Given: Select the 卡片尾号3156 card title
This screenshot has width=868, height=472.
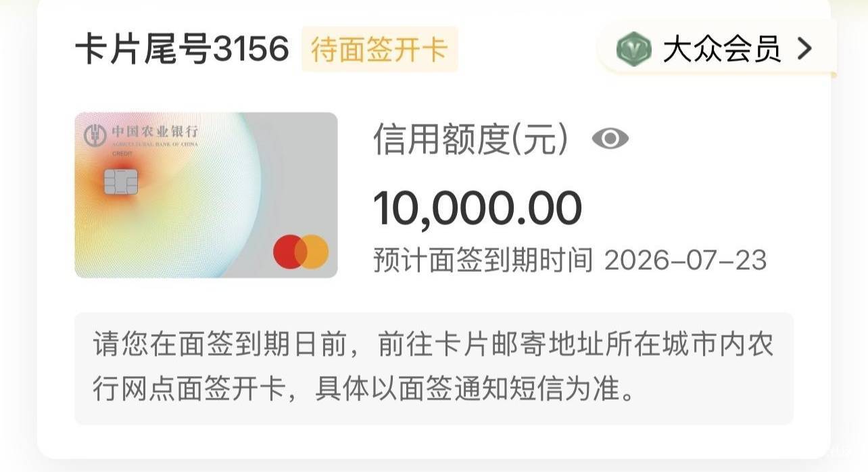Looking at the screenshot, I should [181, 49].
